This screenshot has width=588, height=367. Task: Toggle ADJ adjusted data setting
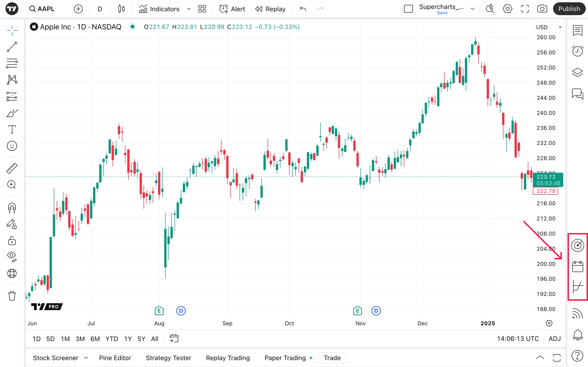coord(554,339)
